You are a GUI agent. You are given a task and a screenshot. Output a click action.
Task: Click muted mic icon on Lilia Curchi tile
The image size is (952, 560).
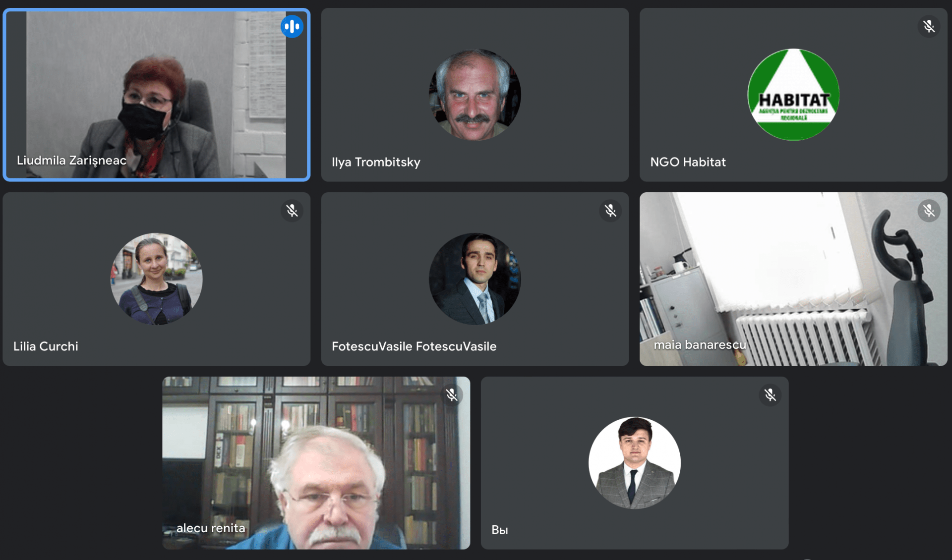[292, 211]
